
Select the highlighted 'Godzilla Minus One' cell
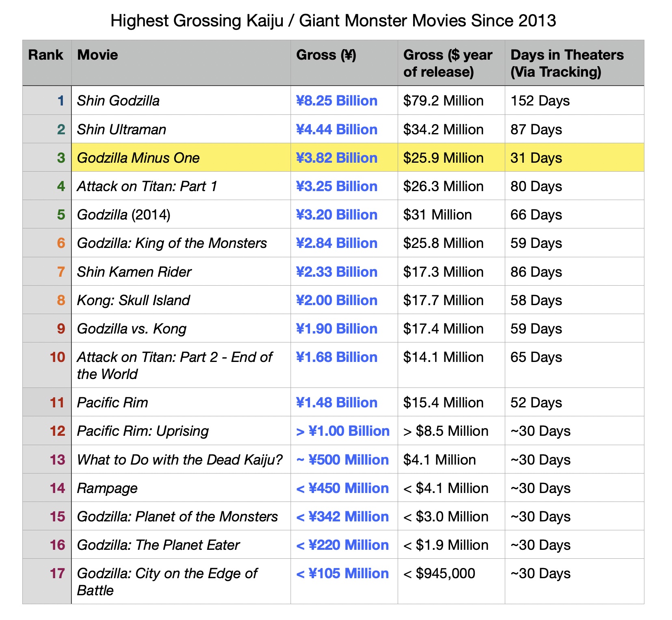181,157
